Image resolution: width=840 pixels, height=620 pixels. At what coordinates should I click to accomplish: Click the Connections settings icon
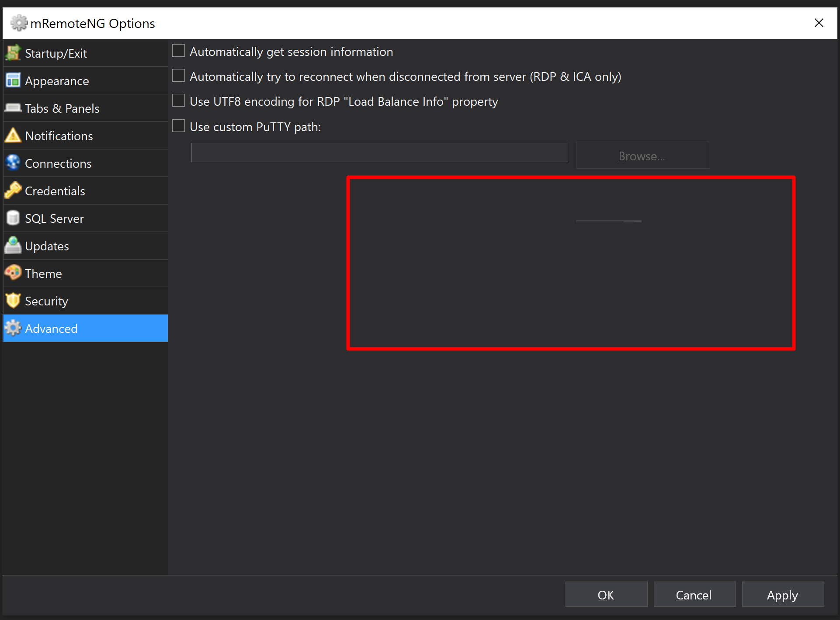pos(13,163)
